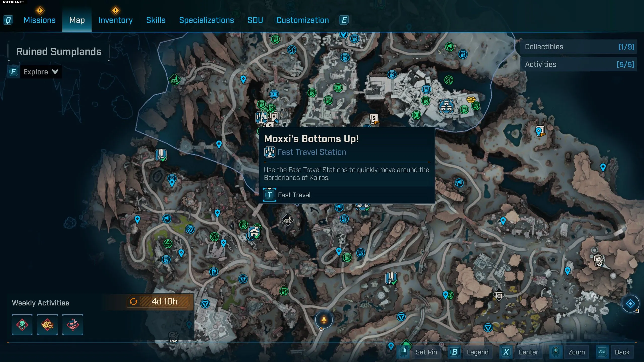Select the Map tab
Image resolution: width=644 pixels, height=362 pixels.
point(77,20)
